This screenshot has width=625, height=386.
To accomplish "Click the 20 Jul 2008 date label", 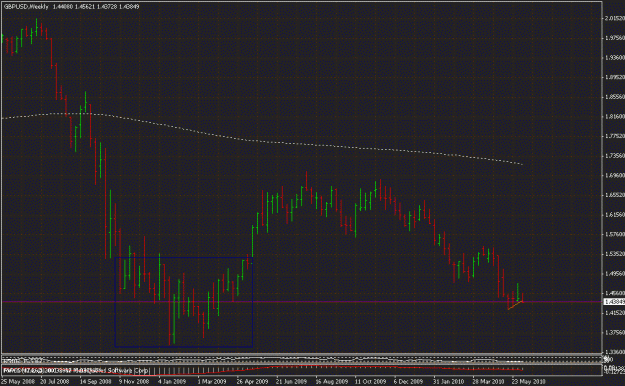I will pos(55,382).
